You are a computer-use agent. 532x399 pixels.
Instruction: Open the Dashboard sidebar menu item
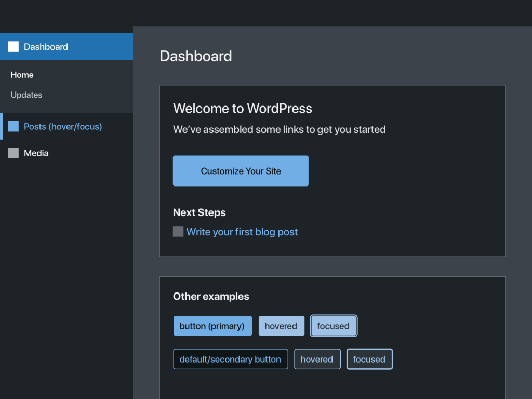coord(66,46)
